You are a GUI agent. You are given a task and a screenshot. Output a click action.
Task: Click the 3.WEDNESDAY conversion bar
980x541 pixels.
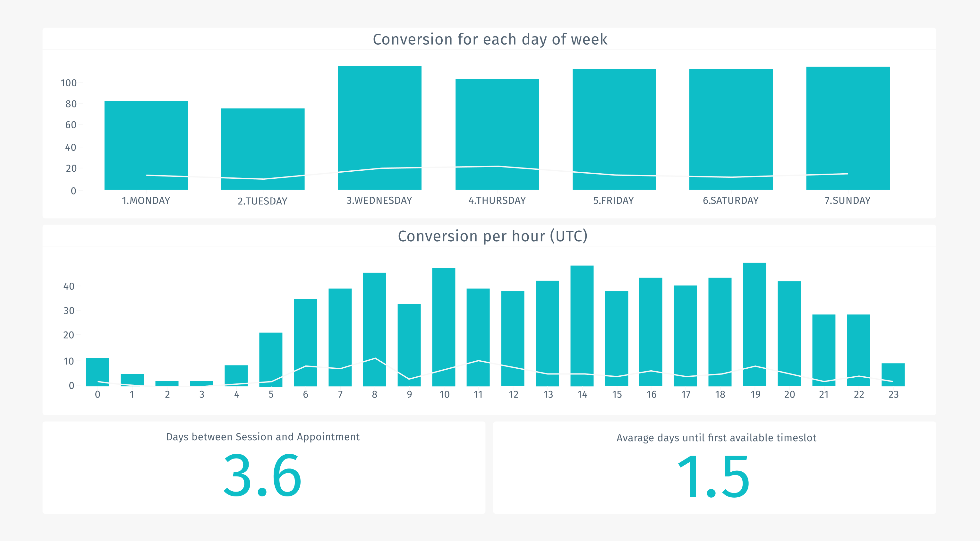[x=380, y=128]
